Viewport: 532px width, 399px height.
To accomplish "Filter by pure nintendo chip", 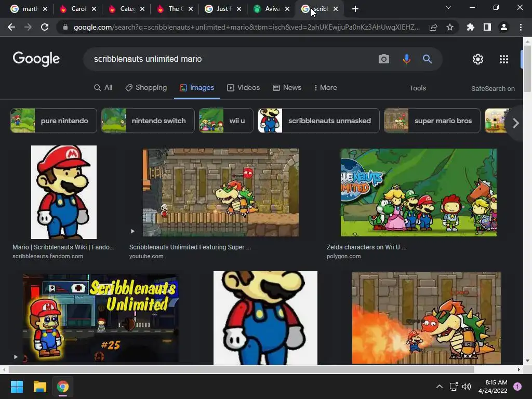I will [54, 121].
